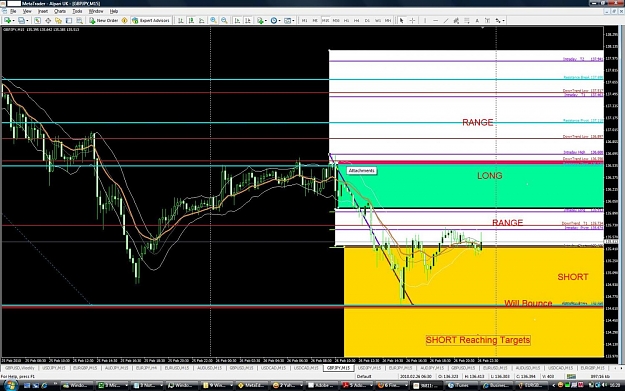Switch to the EURJPY,H4 chart tab

pos(146,368)
